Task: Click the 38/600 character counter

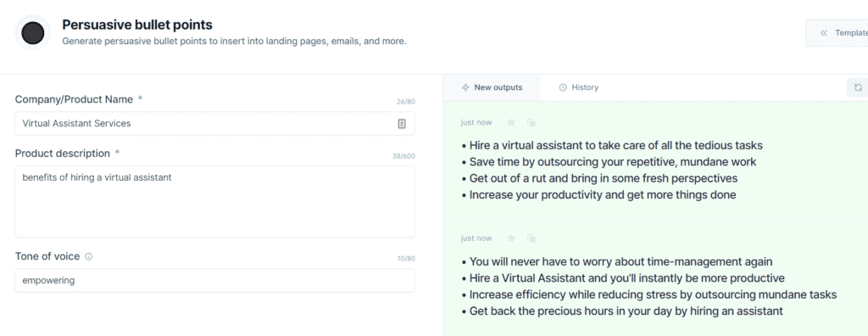Action: click(x=403, y=156)
